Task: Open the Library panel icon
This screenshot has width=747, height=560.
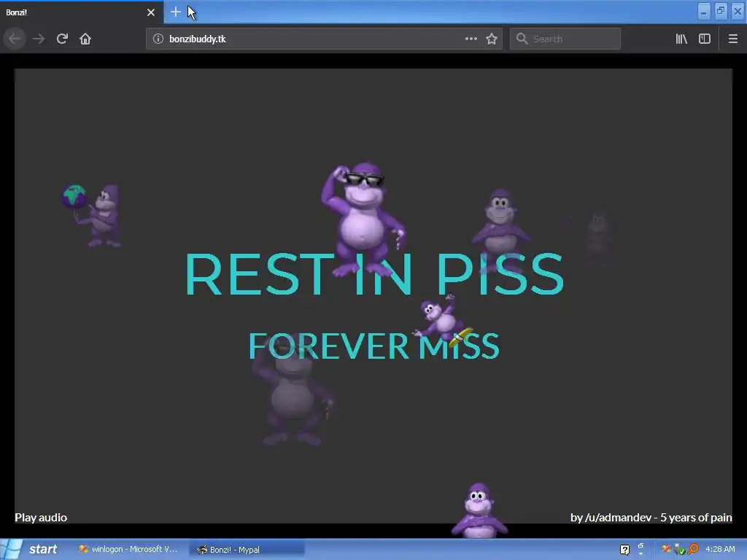Action: tap(681, 39)
